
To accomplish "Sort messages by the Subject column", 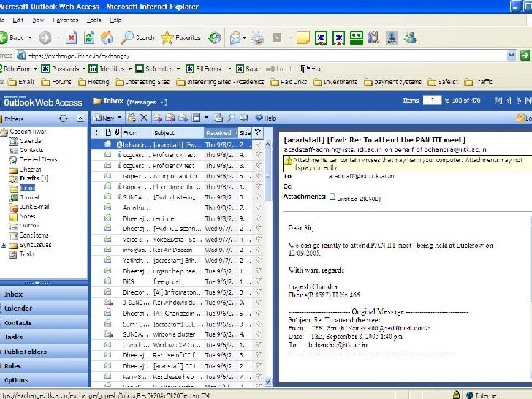I will (x=178, y=133).
